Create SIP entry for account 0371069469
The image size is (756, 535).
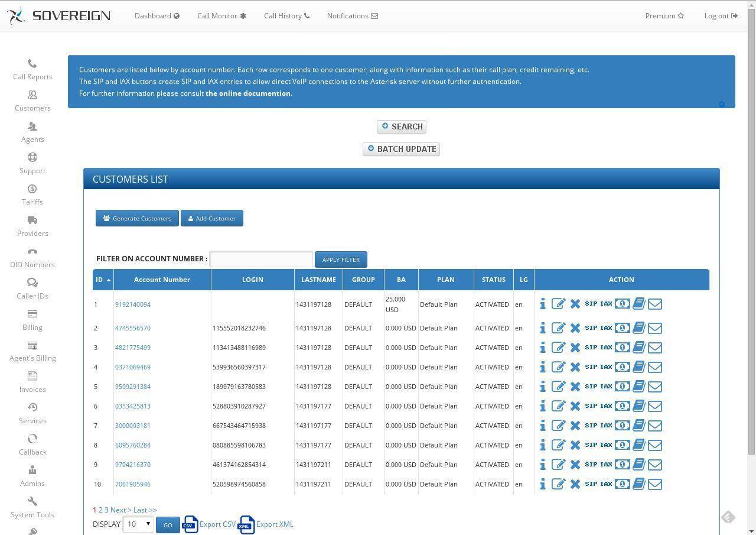591,367
